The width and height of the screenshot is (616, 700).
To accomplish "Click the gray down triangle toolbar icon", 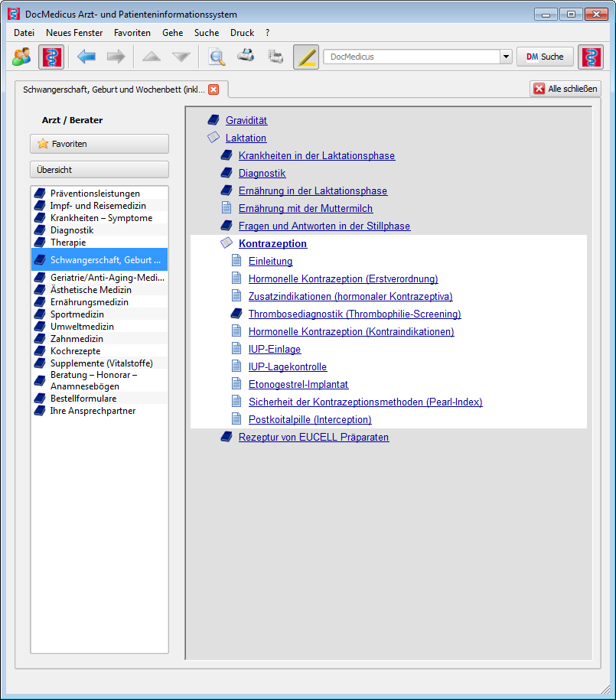I will point(181,57).
